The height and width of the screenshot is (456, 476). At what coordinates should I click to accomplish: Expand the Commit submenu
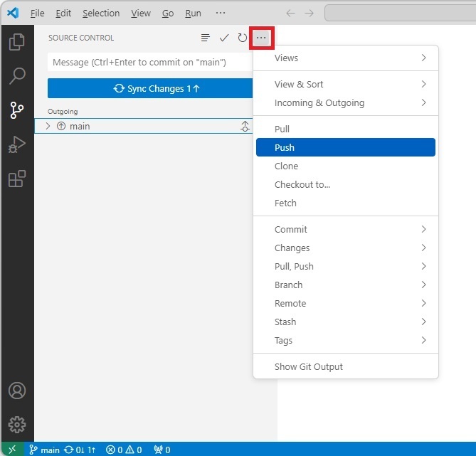point(346,229)
